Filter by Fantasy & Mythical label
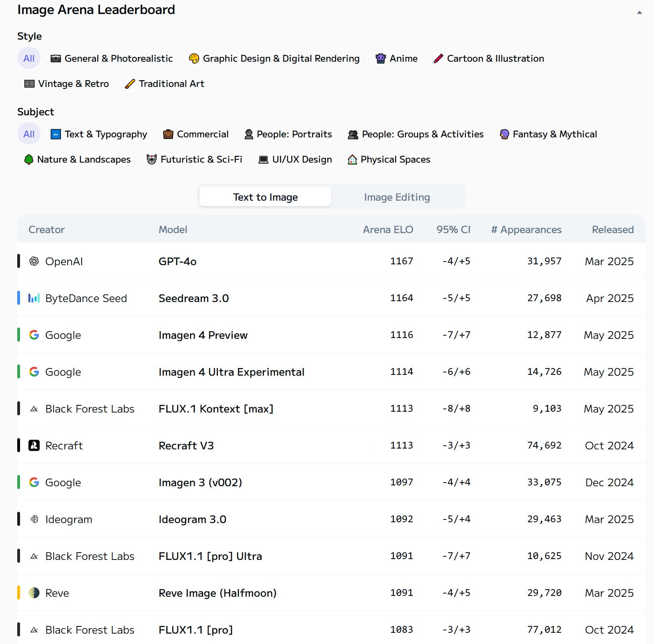This screenshot has width=654, height=644. coord(555,134)
